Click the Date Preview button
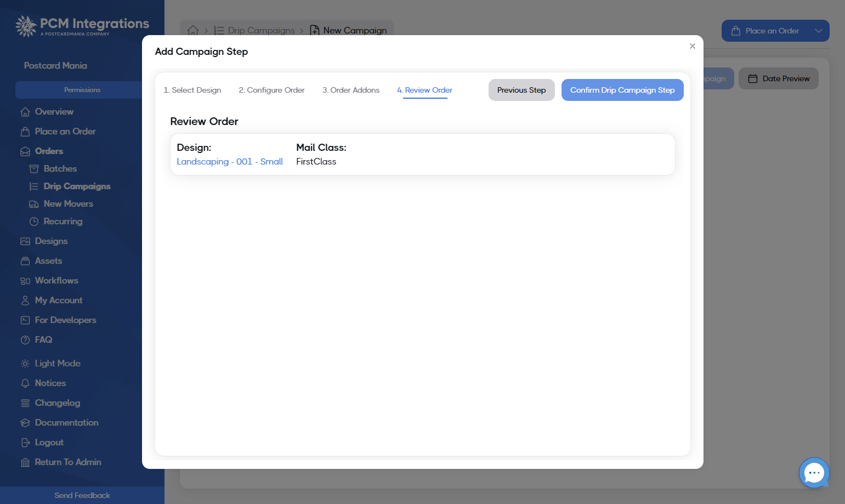Screen dimensions: 845x504 (x=779, y=78)
